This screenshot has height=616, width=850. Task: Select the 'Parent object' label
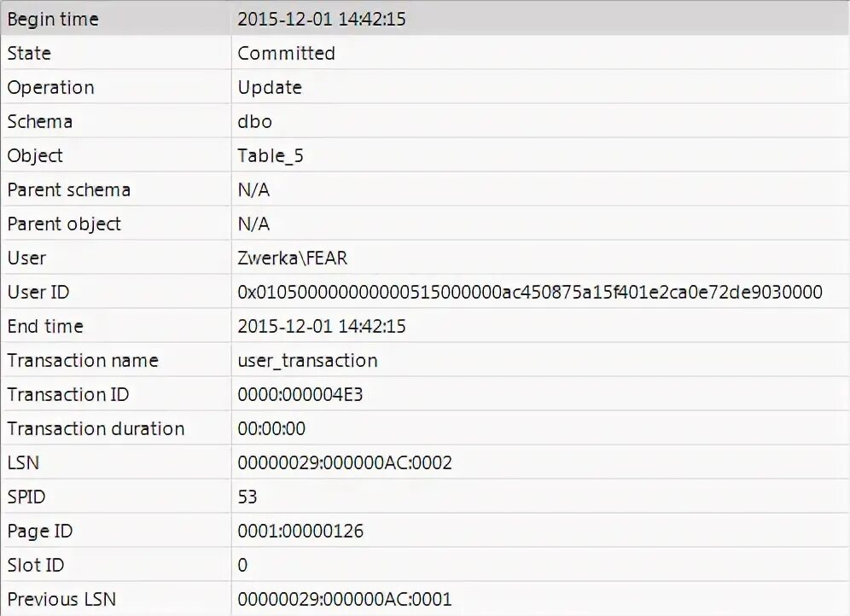point(64,224)
